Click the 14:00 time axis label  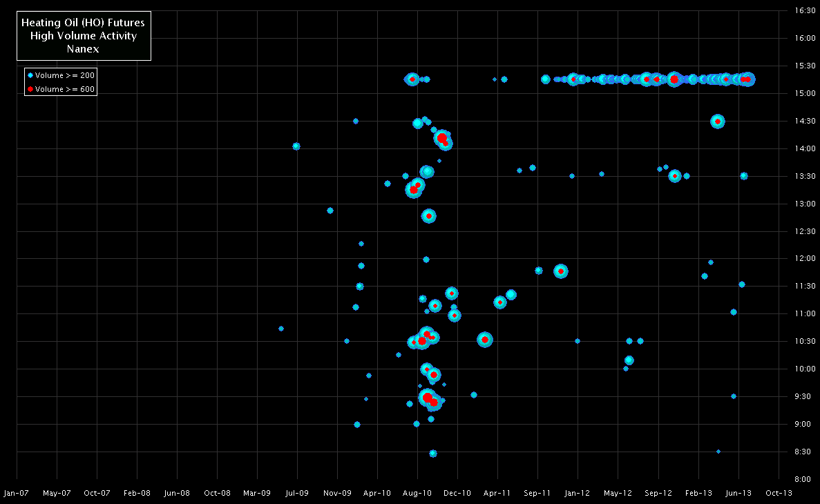805,148
